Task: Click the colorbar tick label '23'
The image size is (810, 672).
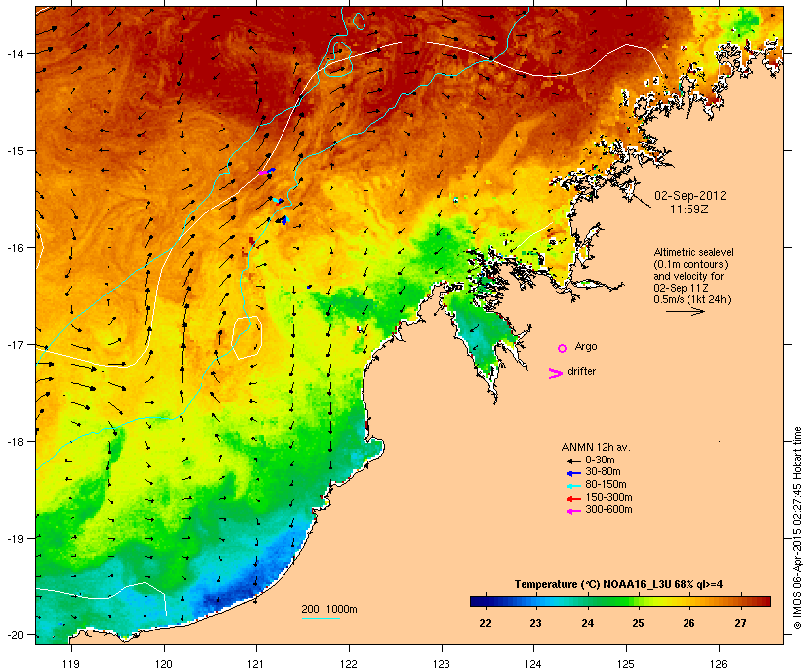Action: point(535,623)
